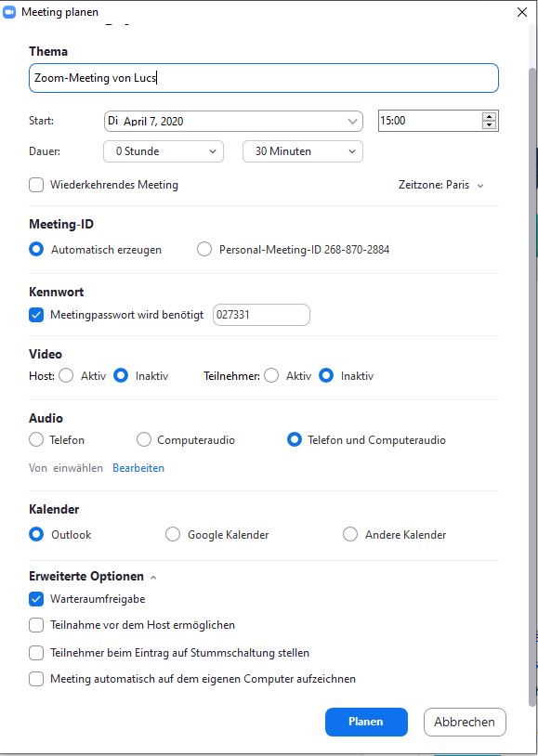Choose Telefon und Computeraudio option
Image resolution: width=538 pixels, height=756 pixels.
click(x=295, y=439)
